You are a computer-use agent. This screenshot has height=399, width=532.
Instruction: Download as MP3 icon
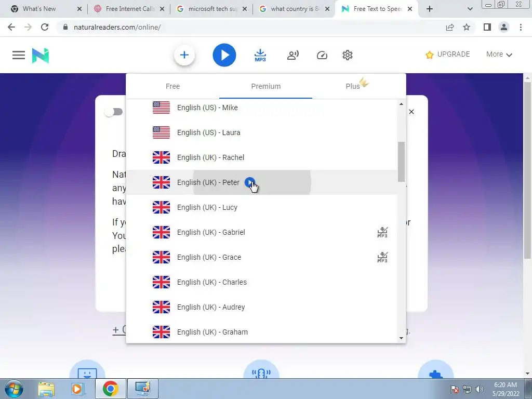tap(260, 55)
